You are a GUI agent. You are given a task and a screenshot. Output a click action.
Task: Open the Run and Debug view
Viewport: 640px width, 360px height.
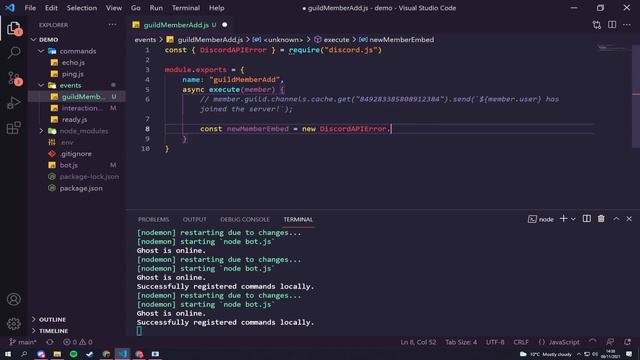tap(14, 102)
